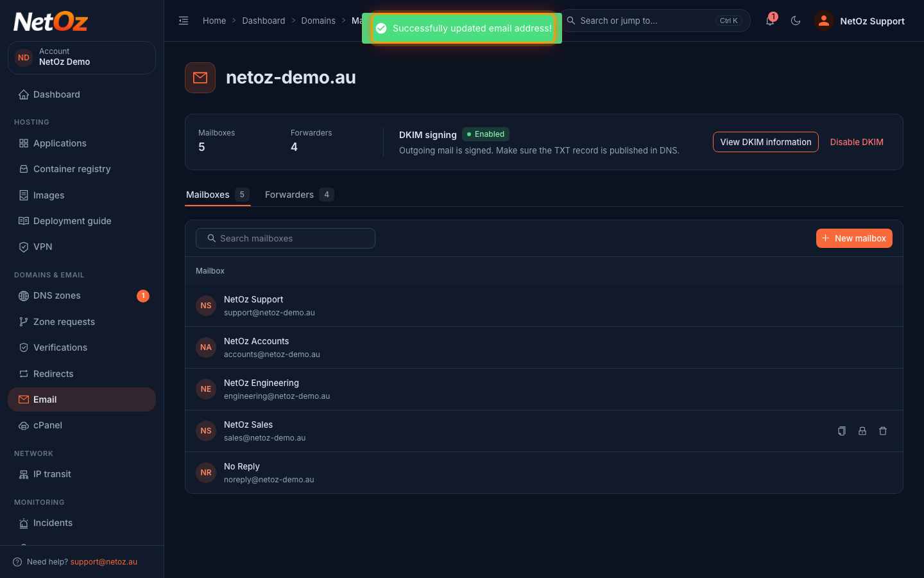Viewport: 924px width, 578px height.
Task: Focus the Search or jump to field
Action: coord(654,21)
